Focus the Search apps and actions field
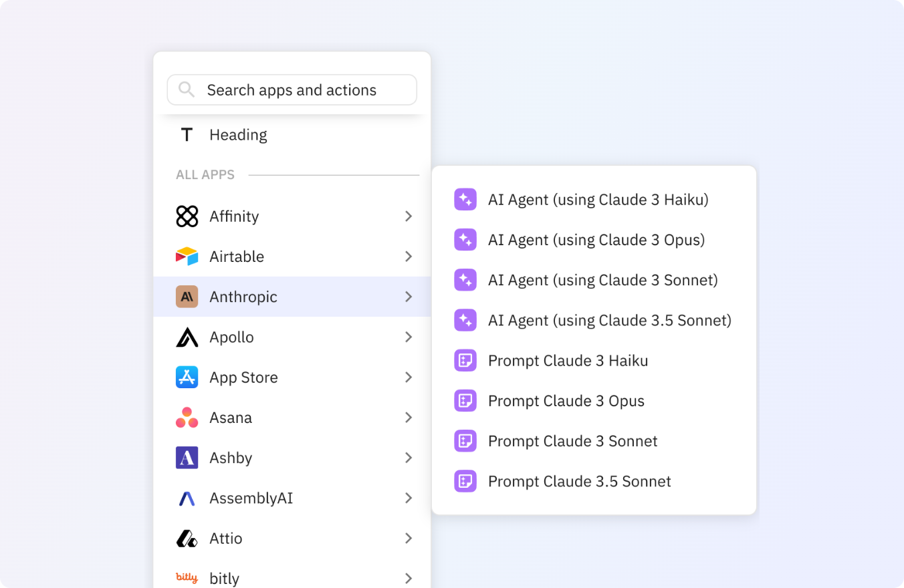This screenshot has width=904, height=588. (x=292, y=90)
